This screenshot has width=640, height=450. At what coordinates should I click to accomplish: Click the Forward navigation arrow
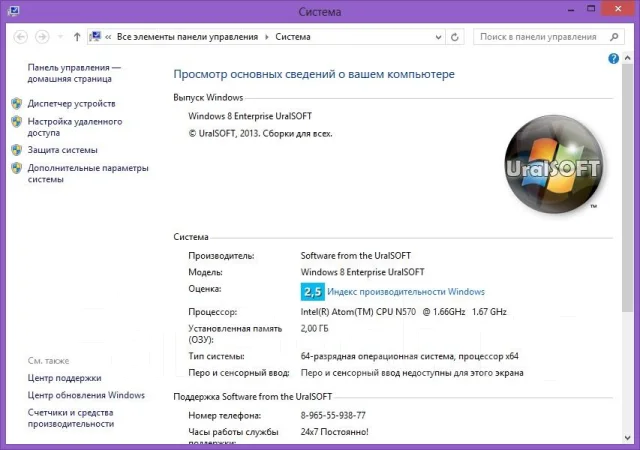42,37
